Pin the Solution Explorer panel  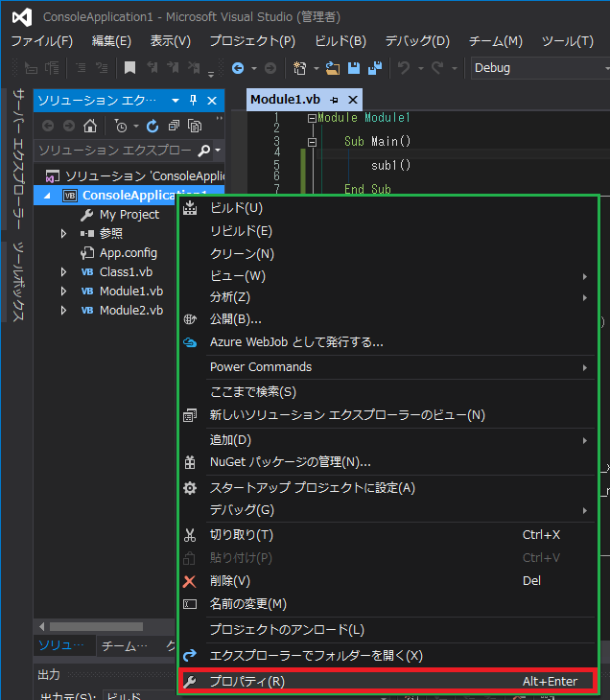(193, 101)
